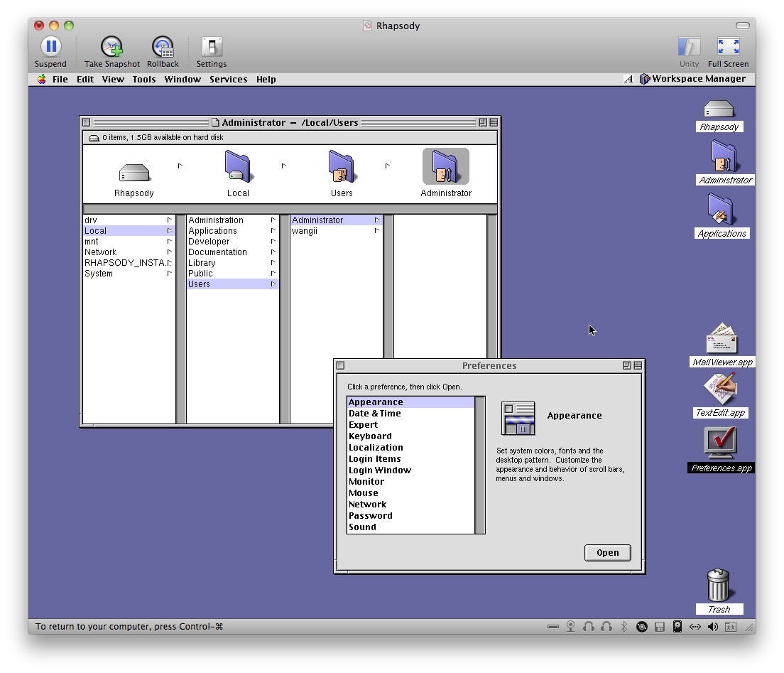
Task: Select Network in the preferences list
Action: point(410,505)
